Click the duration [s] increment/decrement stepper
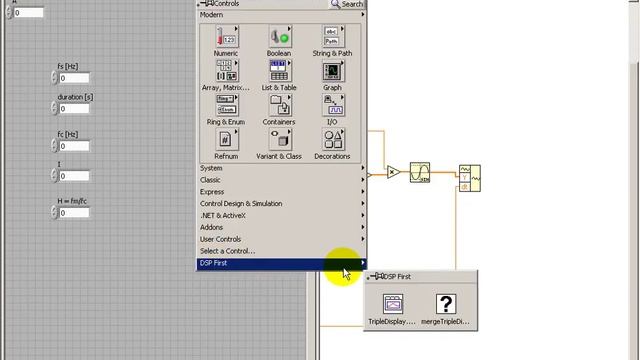 54,109
